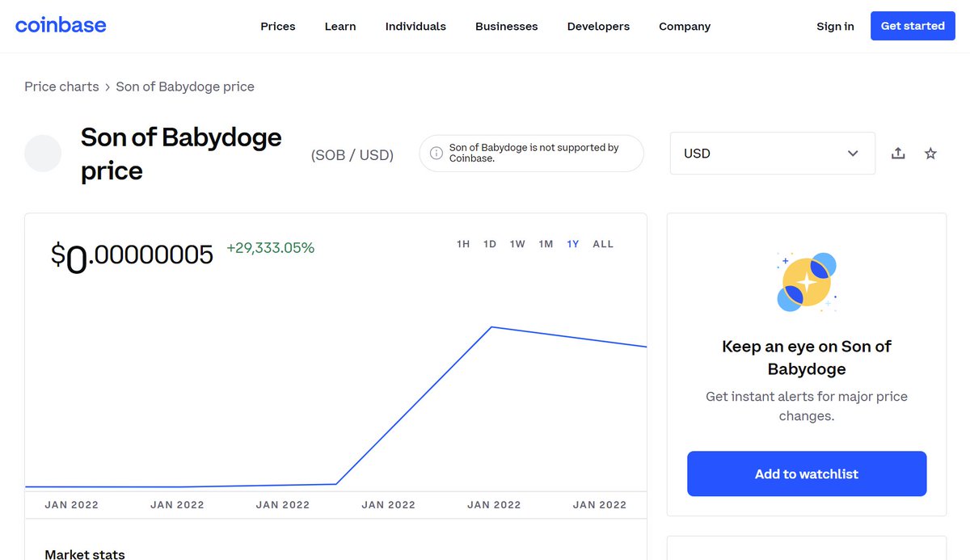Open the Prices menu
This screenshot has height=560, width=970.
(278, 26)
